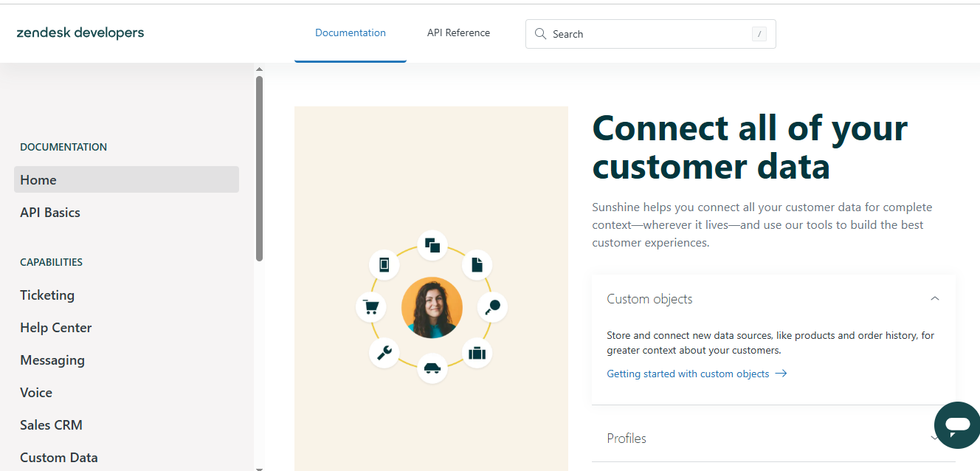This screenshot has width=980, height=471.
Task: Click the mobile phone icon in circle
Action: (384, 264)
